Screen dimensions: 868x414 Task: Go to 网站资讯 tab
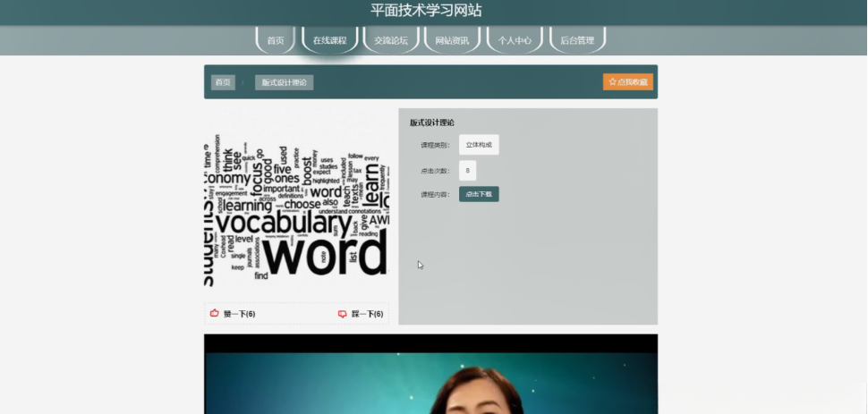452,40
